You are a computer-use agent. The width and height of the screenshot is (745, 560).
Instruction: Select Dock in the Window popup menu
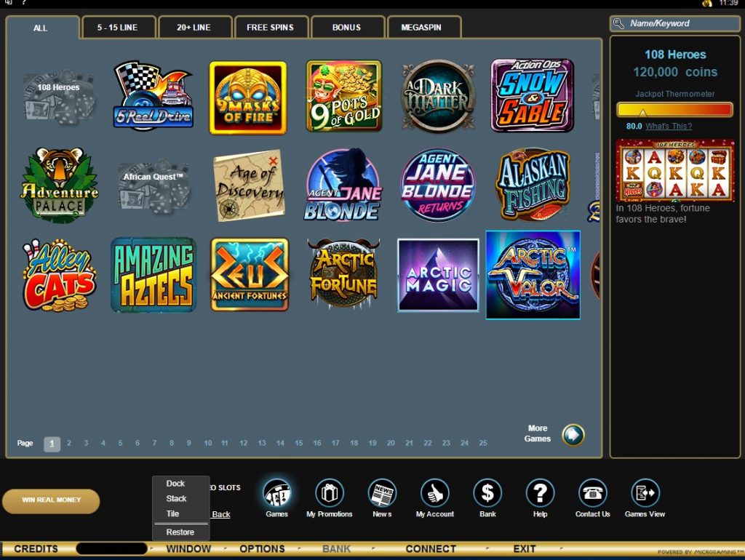[175, 484]
